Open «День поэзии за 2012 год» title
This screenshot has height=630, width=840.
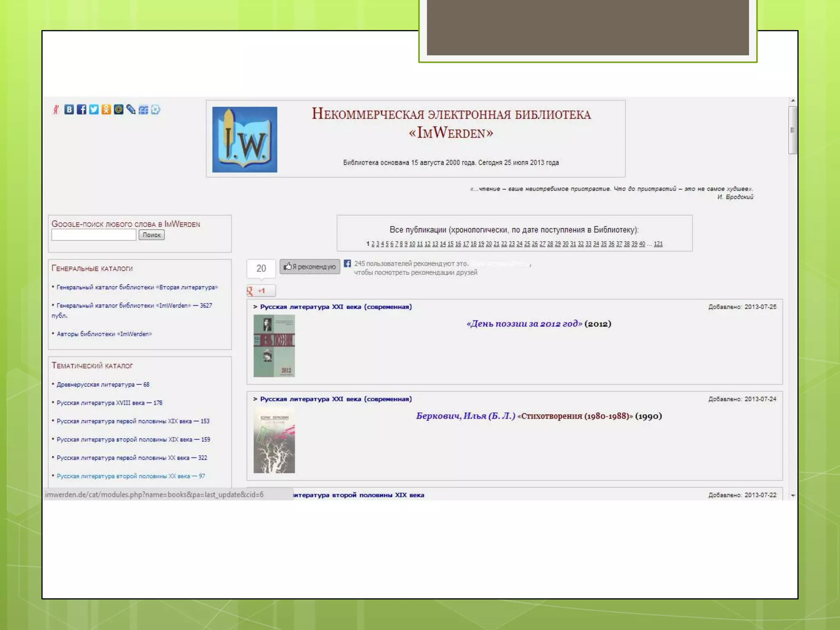pos(524,324)
